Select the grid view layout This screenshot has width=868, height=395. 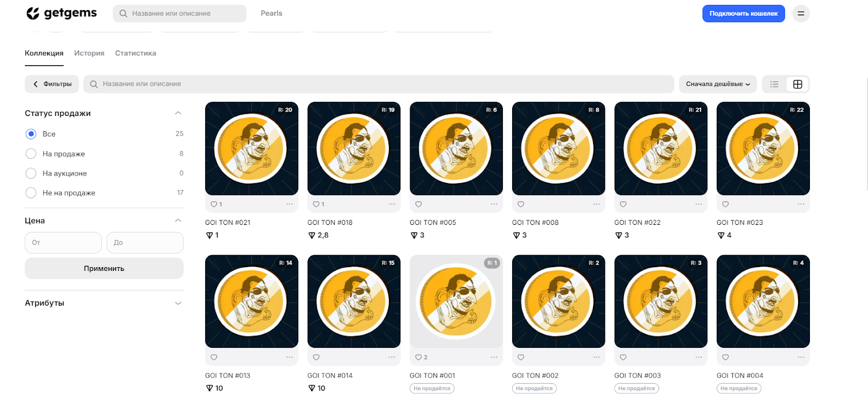pyautogui.click(x=797, y=84)
